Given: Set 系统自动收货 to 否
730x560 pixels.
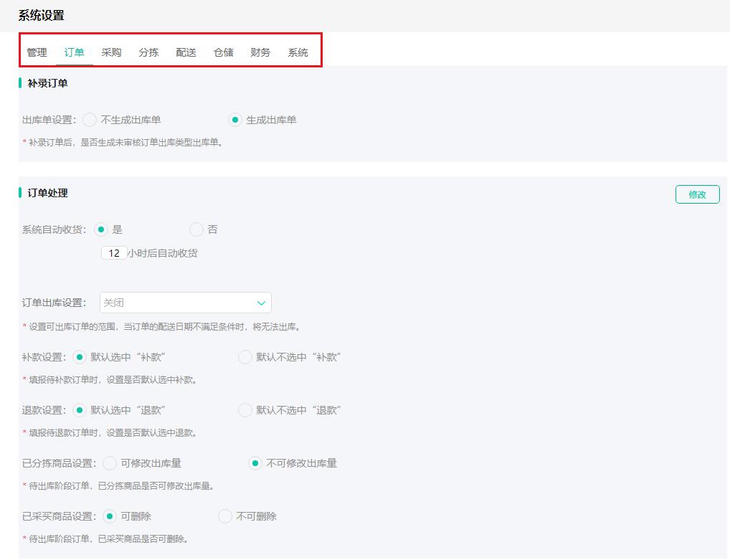Looking at the screenshot, I should 196,229.
